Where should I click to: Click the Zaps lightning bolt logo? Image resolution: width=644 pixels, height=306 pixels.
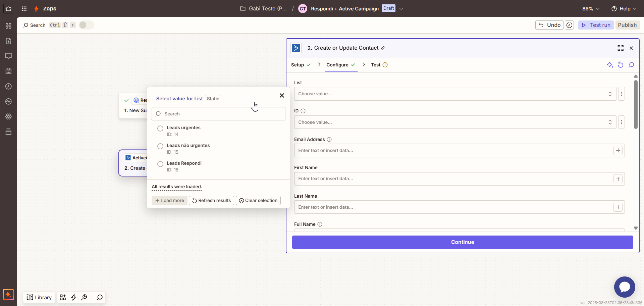click(36, 9)
